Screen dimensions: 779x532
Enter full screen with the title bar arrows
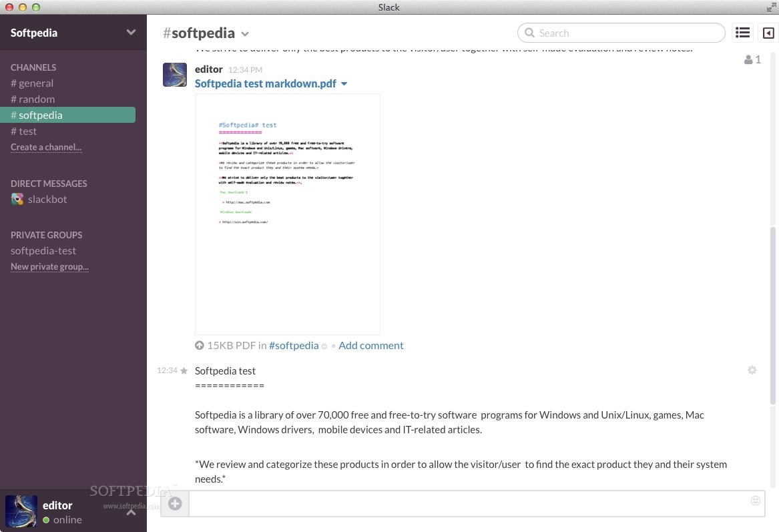pyautogui.click(x=770, y=7)
